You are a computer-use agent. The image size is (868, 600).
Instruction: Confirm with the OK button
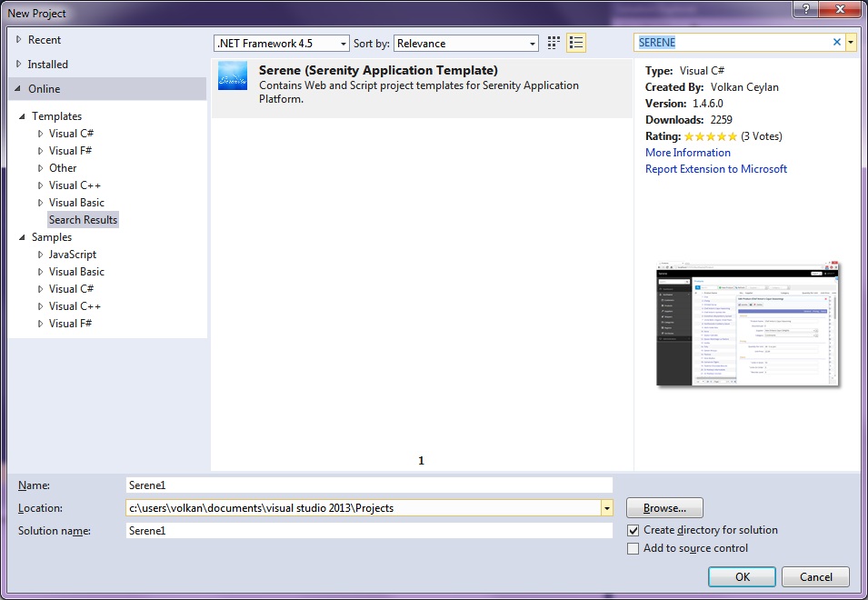click(x=742, y=576)
